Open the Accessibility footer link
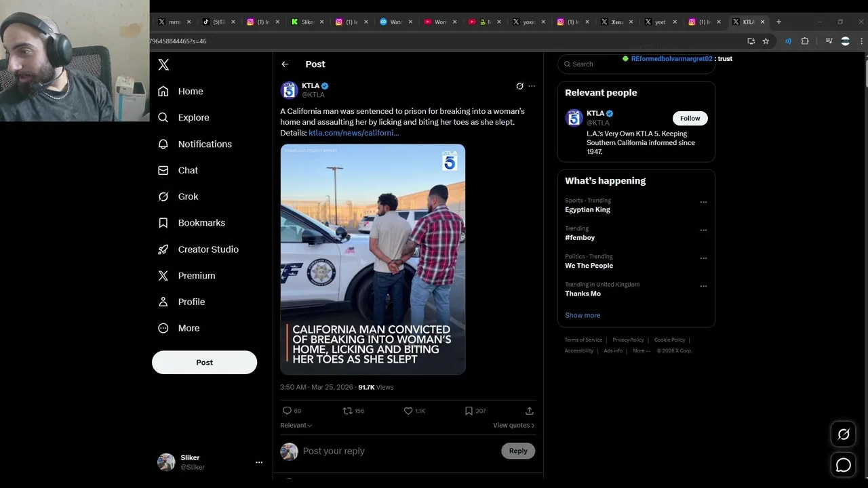This screenshot has width=868, height=488. pyautogui.click(x=579, y=350)
